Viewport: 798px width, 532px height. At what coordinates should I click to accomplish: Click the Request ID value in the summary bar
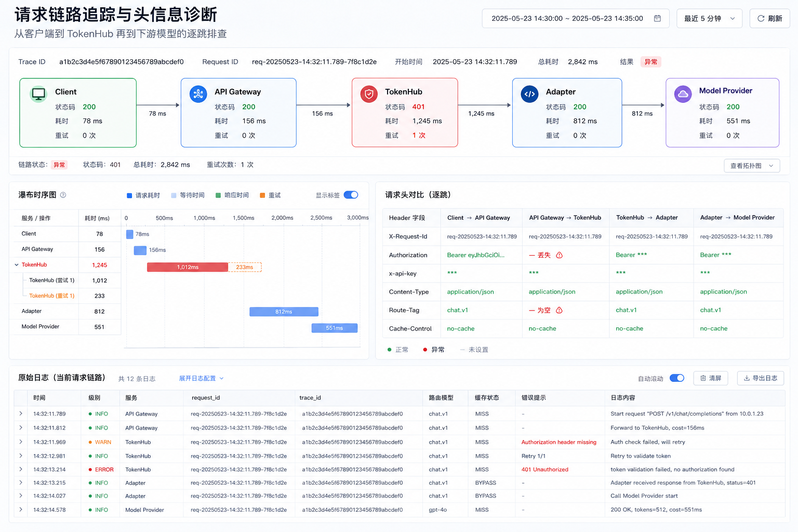[314, 62]
